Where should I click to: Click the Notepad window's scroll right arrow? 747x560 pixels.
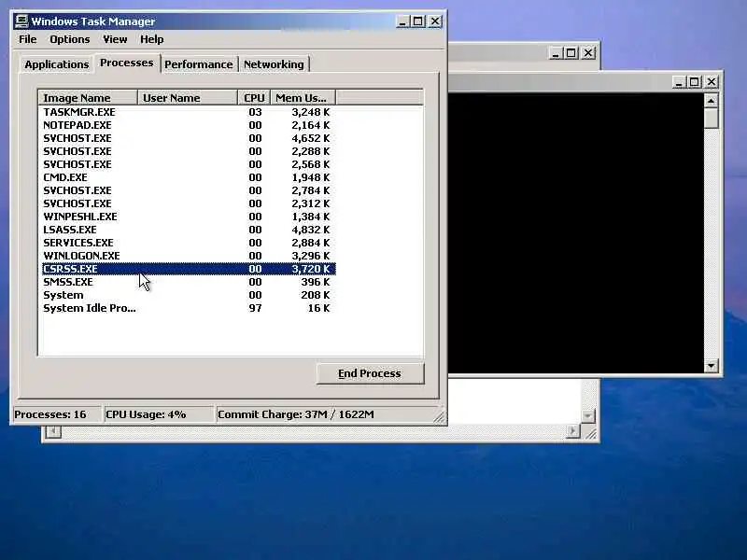pos(572,431)
